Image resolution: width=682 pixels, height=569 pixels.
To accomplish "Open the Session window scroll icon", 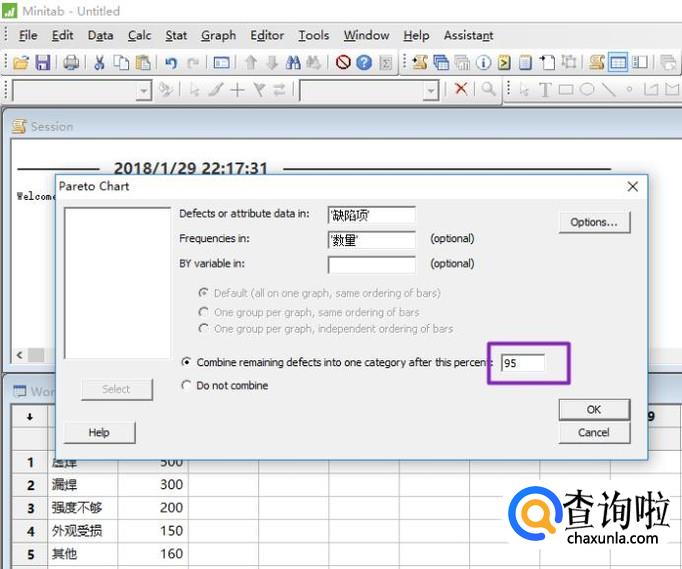I will click(597, 63).
